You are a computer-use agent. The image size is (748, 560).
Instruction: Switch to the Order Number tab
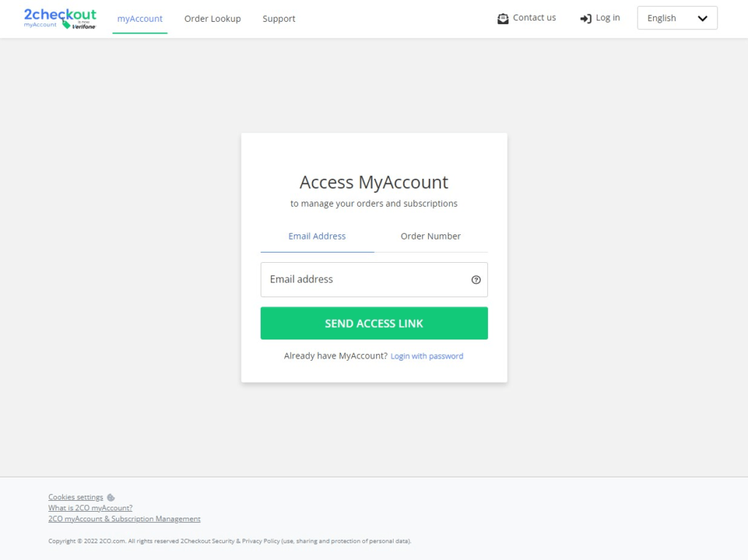pyautogui.click(x=430, y=236)
